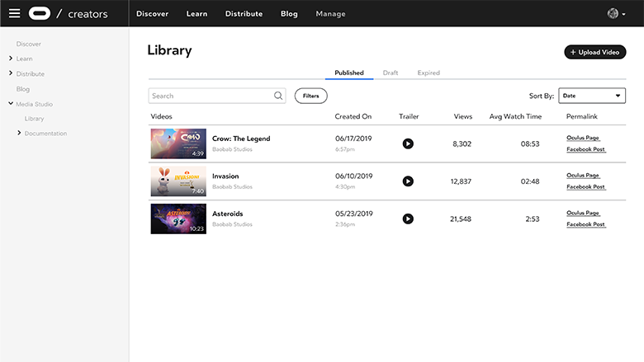Viewport: 644px width, 362px height.
Task: Click the Library search input field
Action: tap(211, 96)
